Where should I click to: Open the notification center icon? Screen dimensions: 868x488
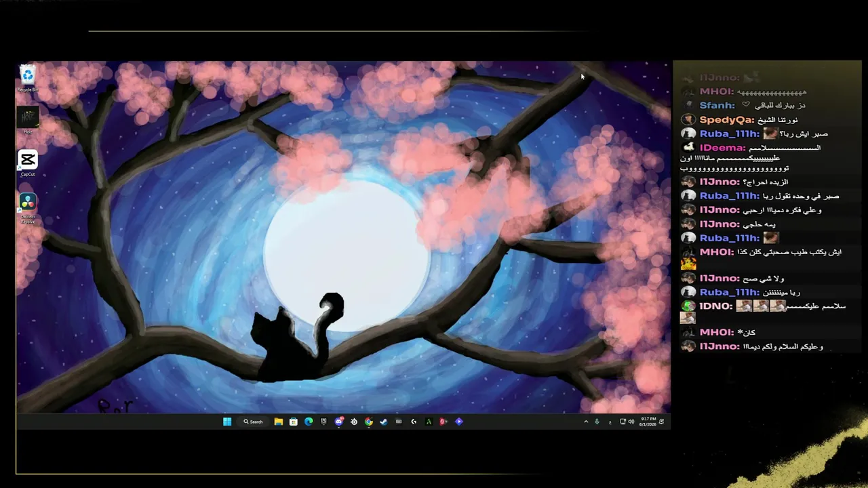661,422
